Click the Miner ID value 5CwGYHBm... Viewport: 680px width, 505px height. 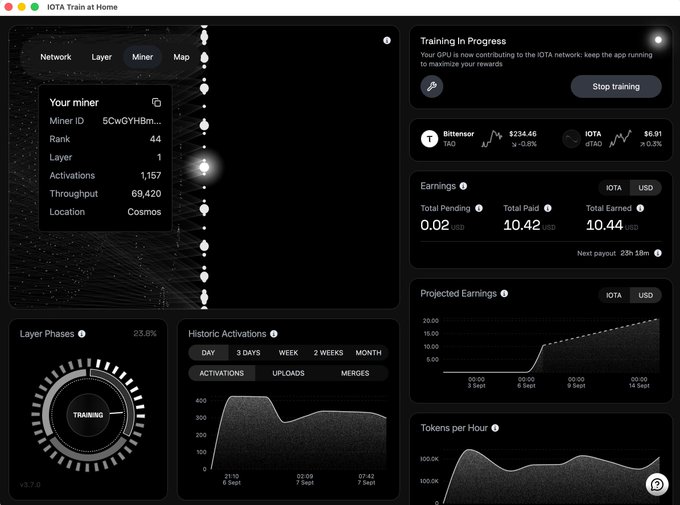coord(132,121)
